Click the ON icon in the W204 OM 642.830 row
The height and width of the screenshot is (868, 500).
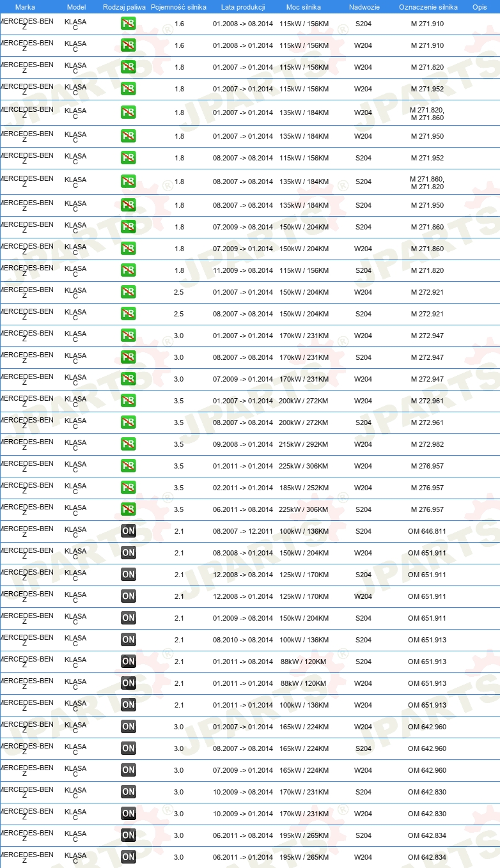[129, 814]
